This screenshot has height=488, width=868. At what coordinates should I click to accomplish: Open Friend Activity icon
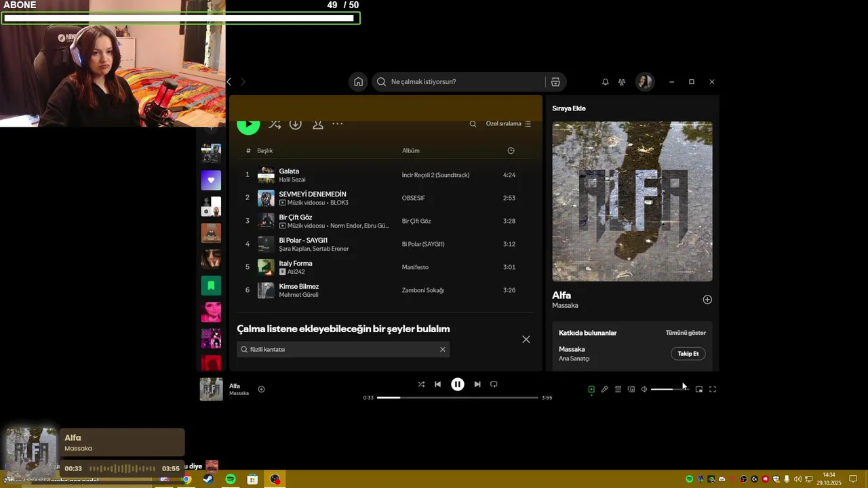pyautogui.click(x=622, y=82)
